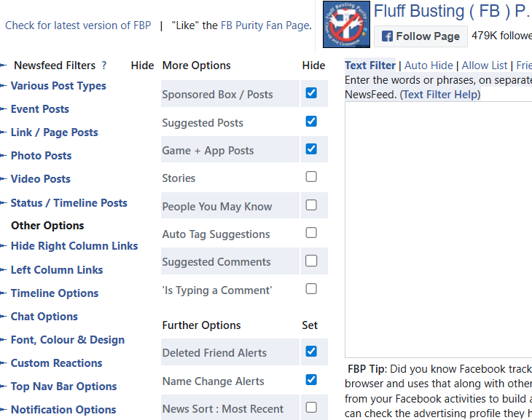The width and height of the screenshot is (532, 420).
Task: Expand Custom Reactions settings
Action: [56, 363]
